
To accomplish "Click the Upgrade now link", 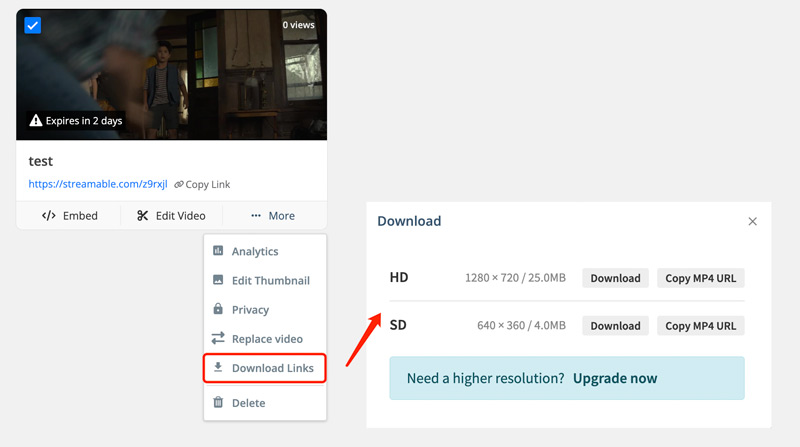I will click(x=615, y=379).
